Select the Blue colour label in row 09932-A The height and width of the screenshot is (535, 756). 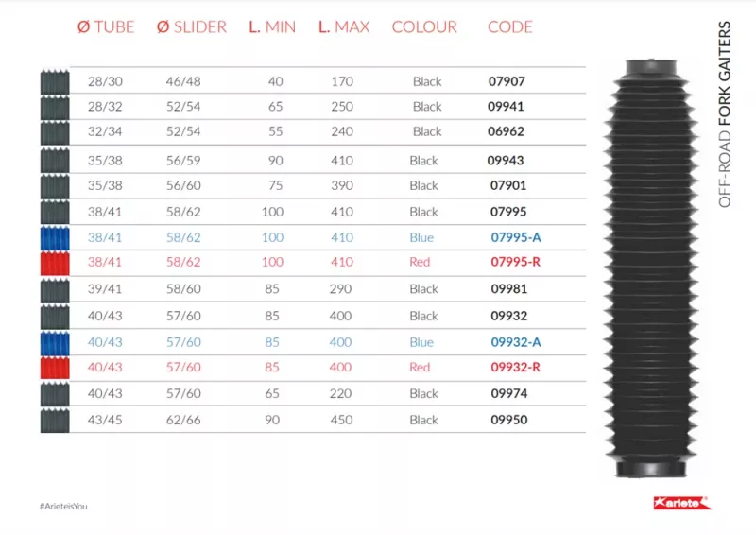[x=421, y=342]
